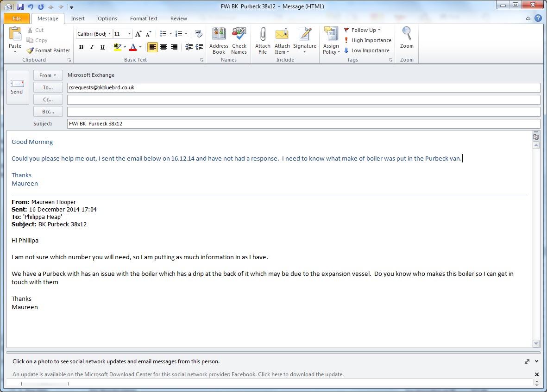Open Outlook Help

tap(538, 19)
